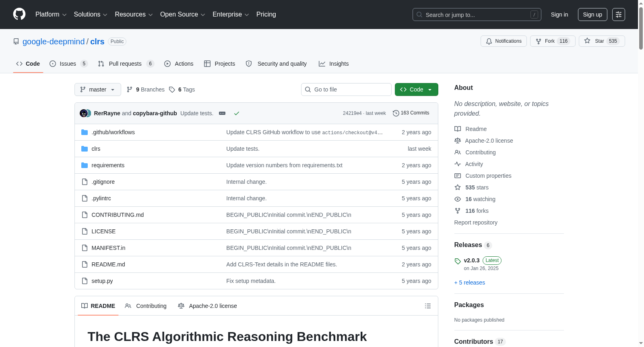Viewport: 644px width, 347px height.
Task: Fork the repository using Fork button
Action: pyautogui.click(x=553, y=41)
